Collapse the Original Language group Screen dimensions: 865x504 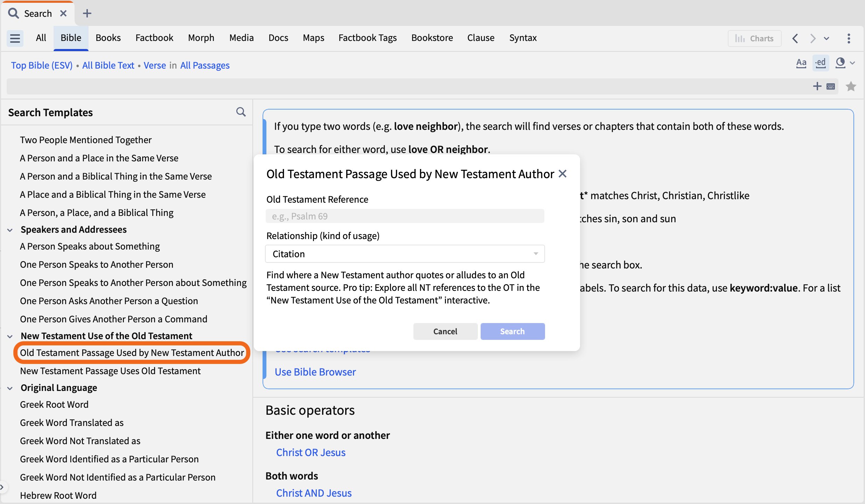[10, 388]
